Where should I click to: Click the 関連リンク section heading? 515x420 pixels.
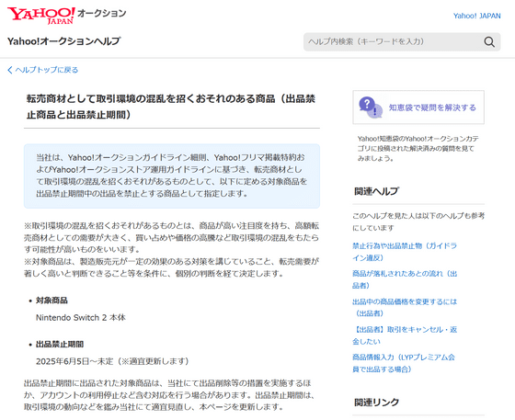[376, 402]
